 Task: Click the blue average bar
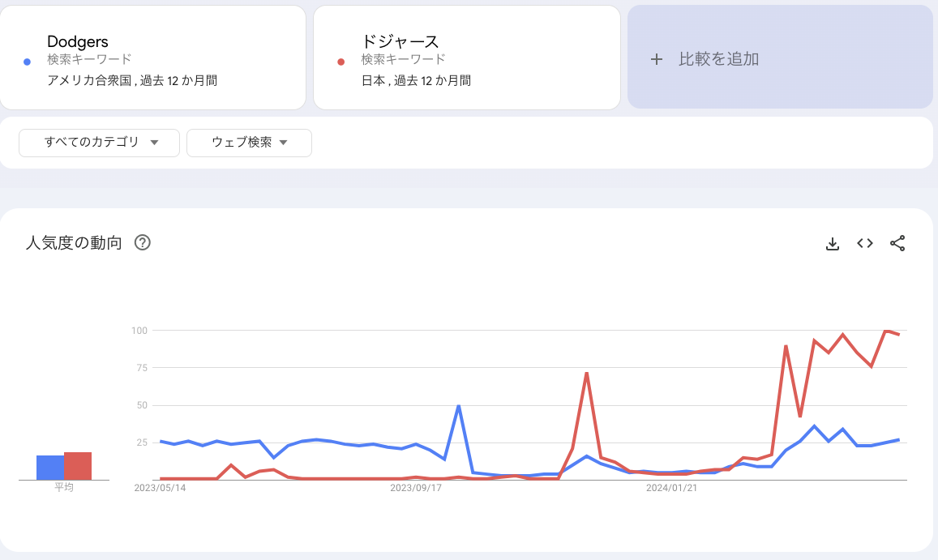tap(50, 468)
